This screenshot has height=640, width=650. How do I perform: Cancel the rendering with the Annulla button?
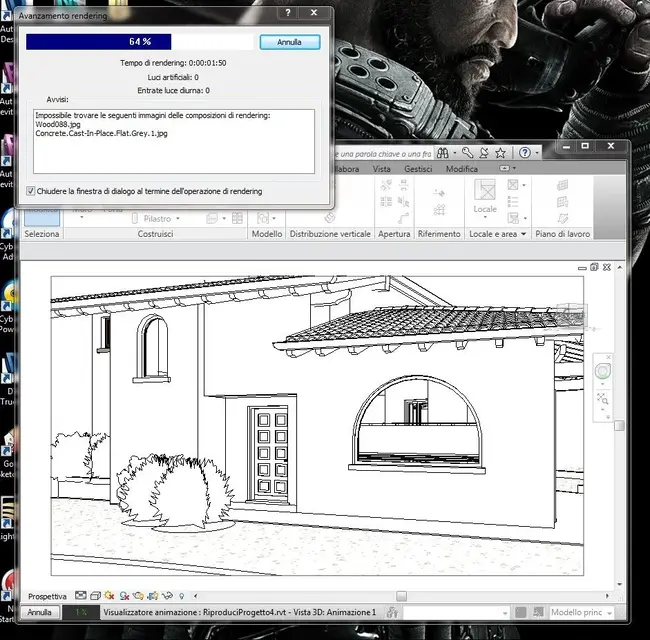[290, 42]
